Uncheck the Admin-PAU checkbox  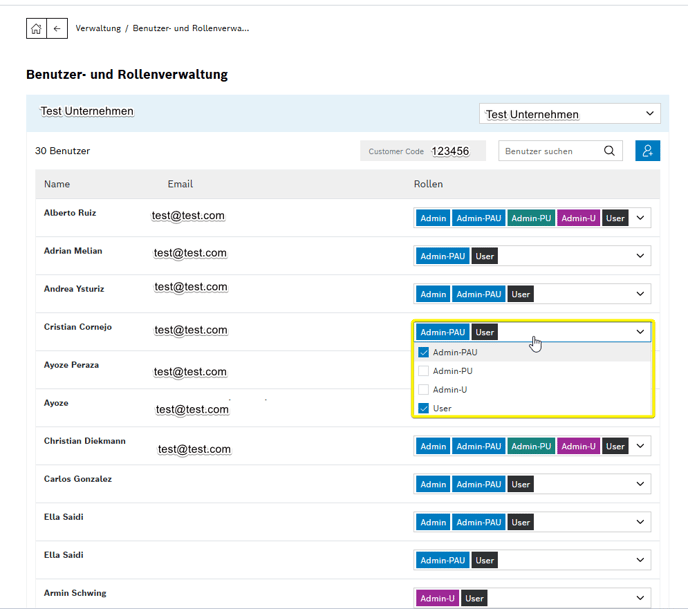point(424,352)
